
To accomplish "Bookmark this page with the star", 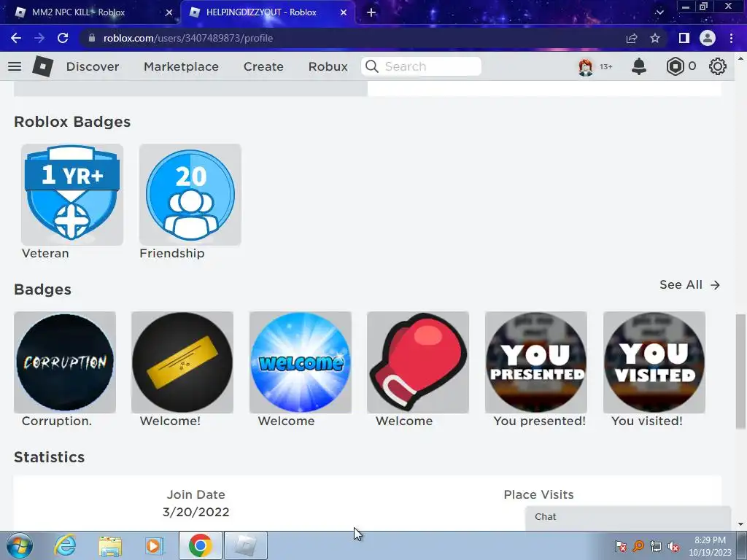I will pyautogui.click(x=655, y=38).
